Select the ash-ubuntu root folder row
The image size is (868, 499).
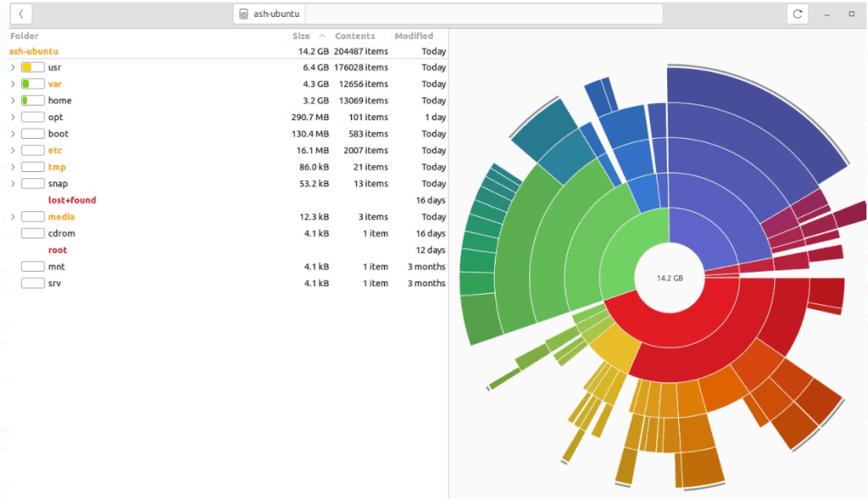pos(34,52)
